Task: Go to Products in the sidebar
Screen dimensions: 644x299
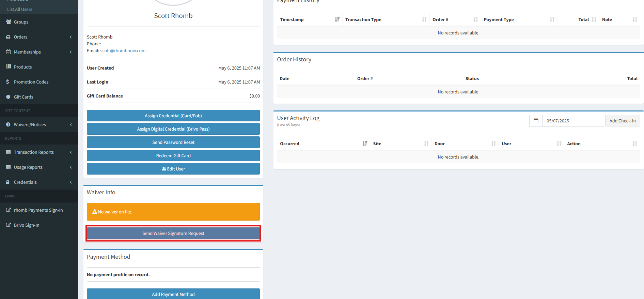Action: pos(23,67)
